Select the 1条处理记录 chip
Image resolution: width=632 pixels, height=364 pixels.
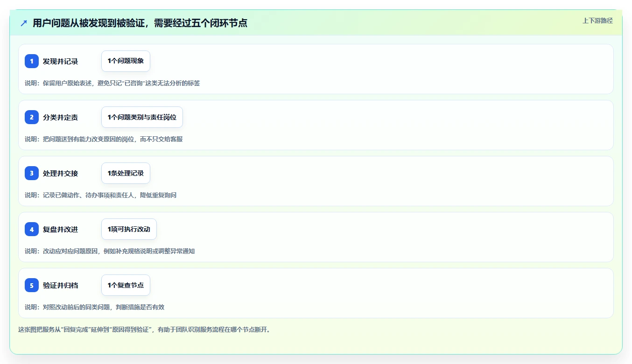click(x=126, y=173)
